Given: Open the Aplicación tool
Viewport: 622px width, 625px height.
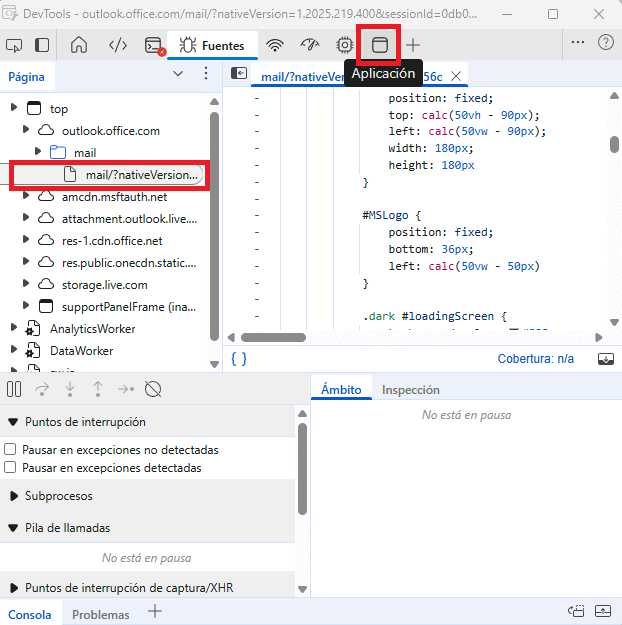Looking at the screenshot, I should tap(379, 45).
